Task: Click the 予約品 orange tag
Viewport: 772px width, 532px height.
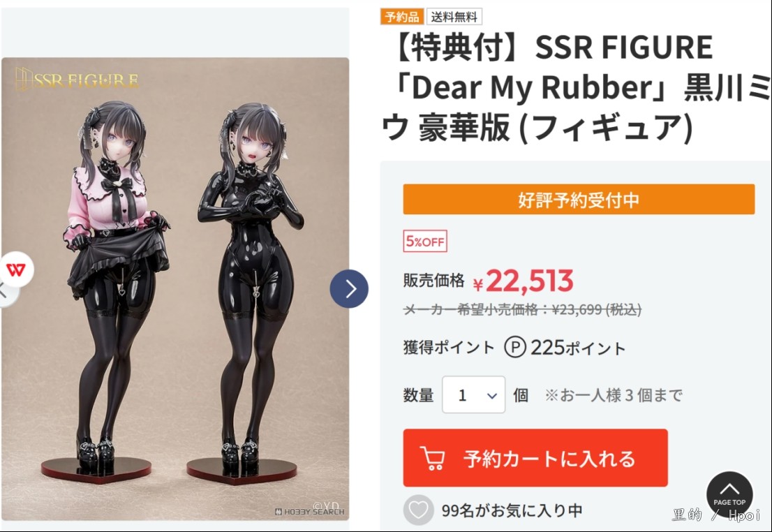Action: pos(402,17)
